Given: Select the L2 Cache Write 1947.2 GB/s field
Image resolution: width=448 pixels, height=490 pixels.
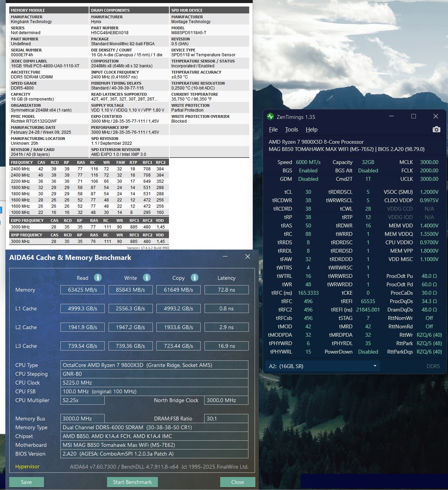Looking at the screenshot, I should pos(130,327).
